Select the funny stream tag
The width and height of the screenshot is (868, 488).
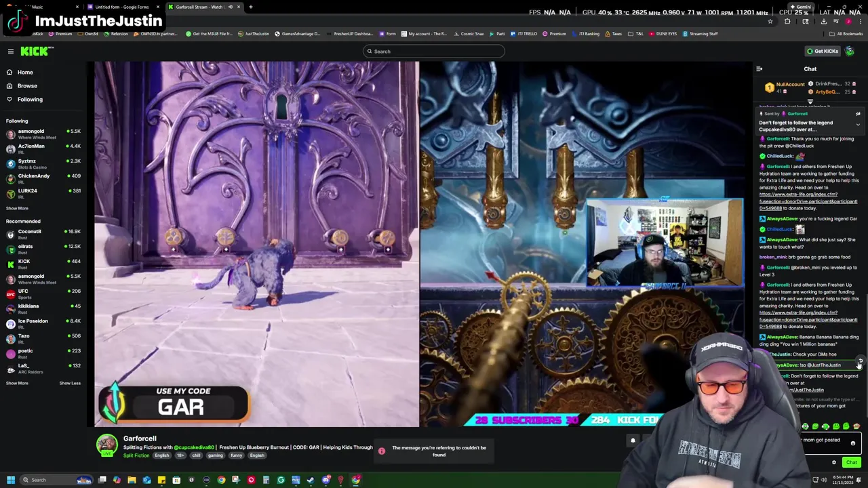(x=236, y=455)
